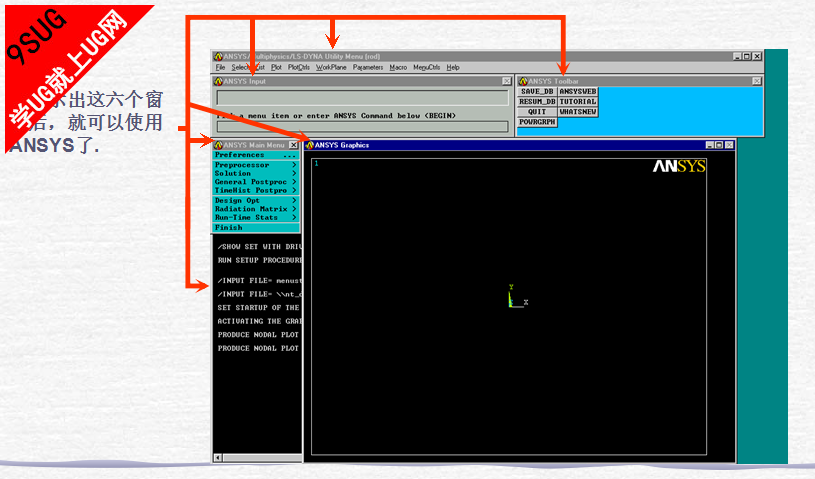Image resolution: width=815 pixels, height=479 pixels.
Task: Click the "/SHOW SET WITH DRI" output line
Action: pyautogui.click(x=259, y=247)
